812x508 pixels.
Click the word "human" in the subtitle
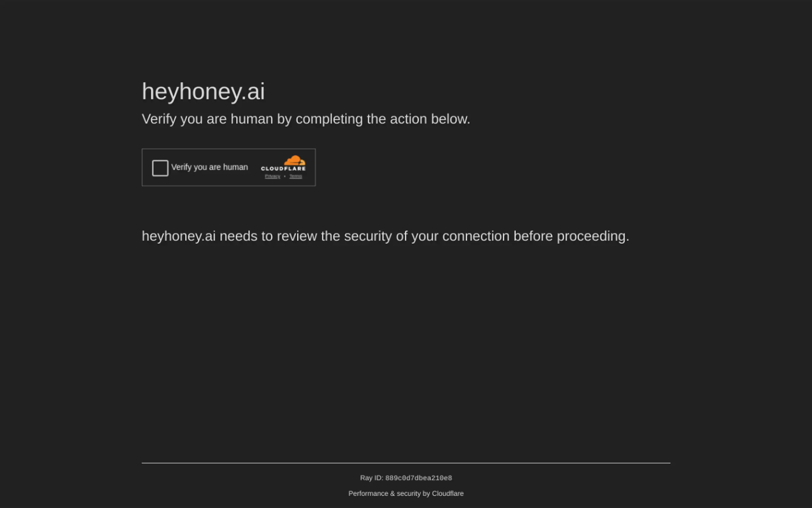point(252,119)
